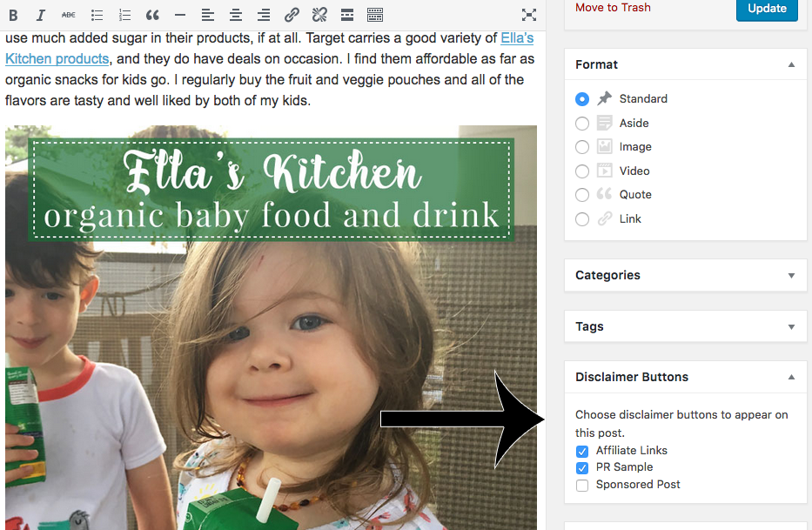Align text left
The image size is (812, 530).
(208, 15)
